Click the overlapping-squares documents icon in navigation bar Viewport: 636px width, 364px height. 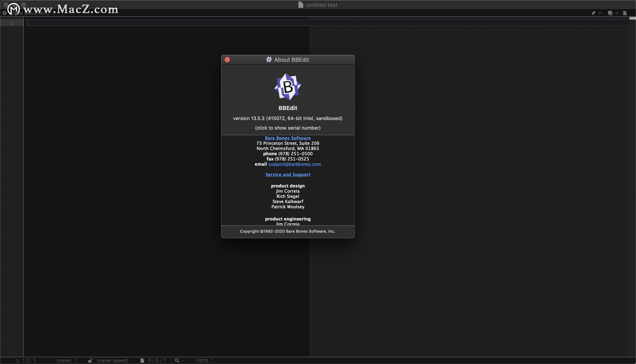point(610,13)
